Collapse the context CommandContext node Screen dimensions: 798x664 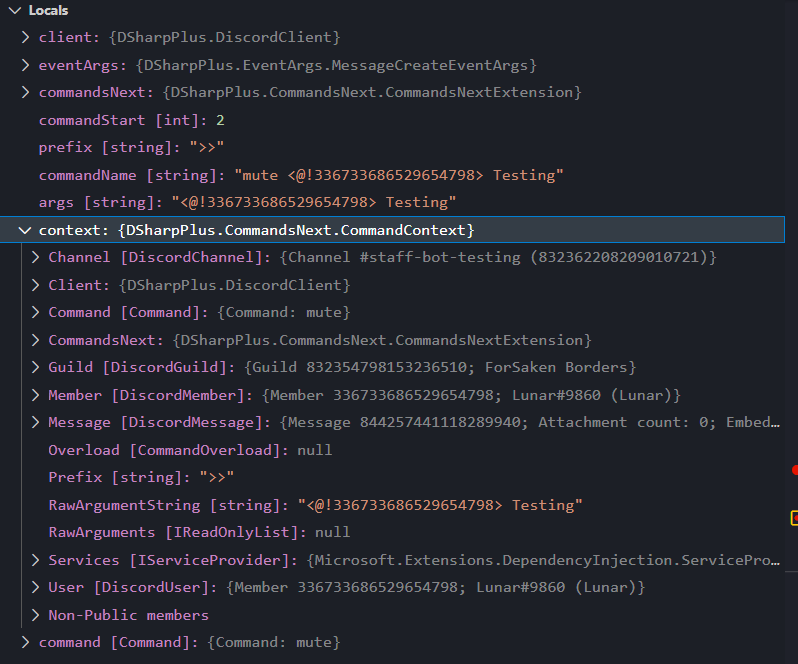click(x=24, y=230)
